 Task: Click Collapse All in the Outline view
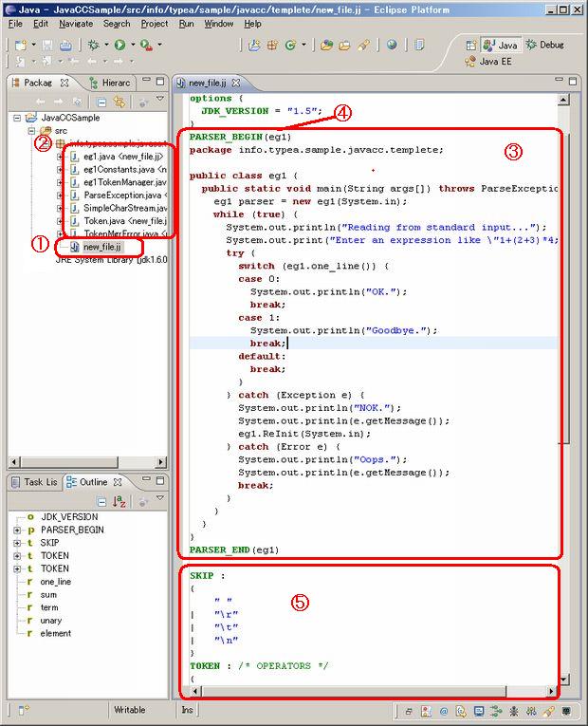coord(101,501)
